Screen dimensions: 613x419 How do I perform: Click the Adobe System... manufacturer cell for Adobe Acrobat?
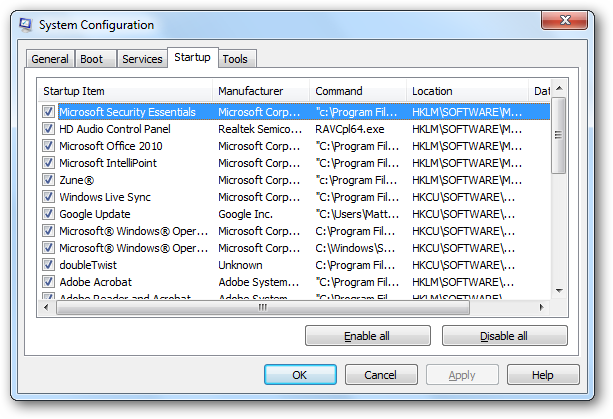(259, 282)
